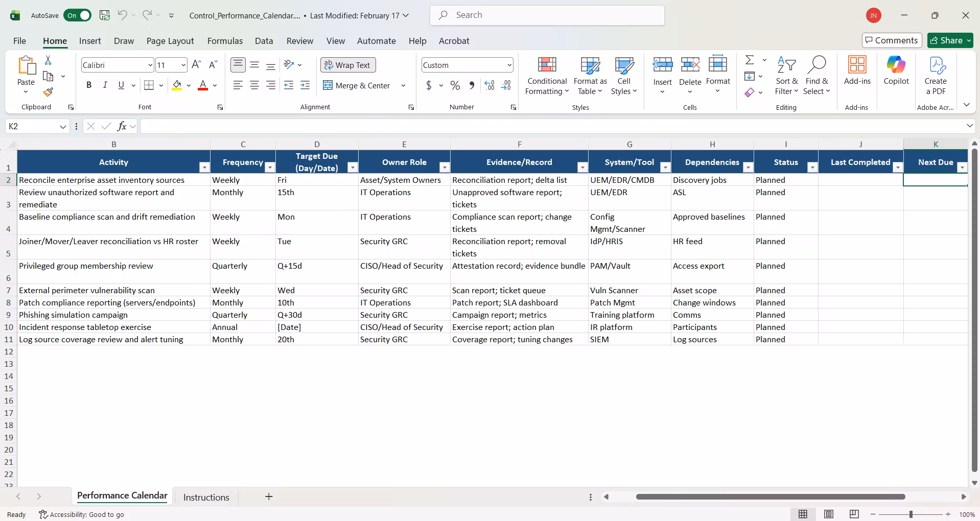Select the AutoSum sigma icon
Viewport: 980px width, 521px height.
750,60
